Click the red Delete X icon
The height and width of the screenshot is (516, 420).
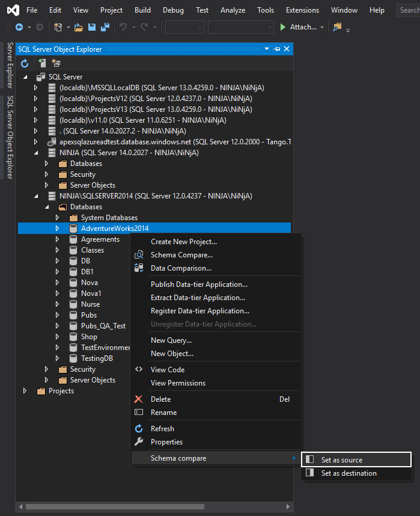point(138,399)
